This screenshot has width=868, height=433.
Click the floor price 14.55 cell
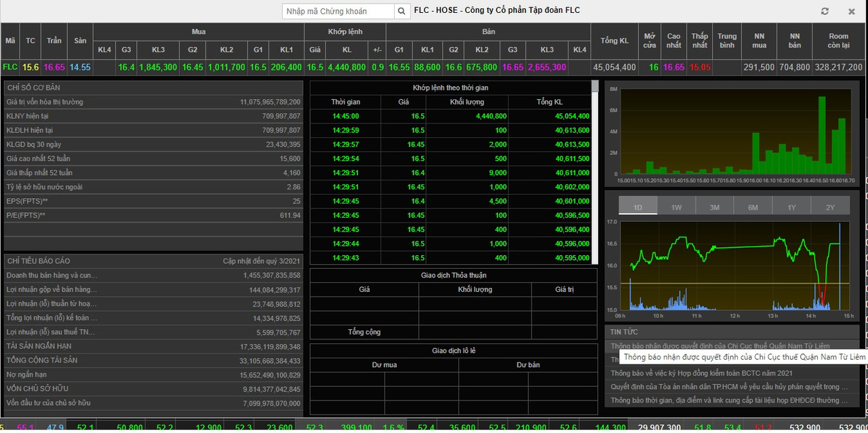tap(80, 67)
